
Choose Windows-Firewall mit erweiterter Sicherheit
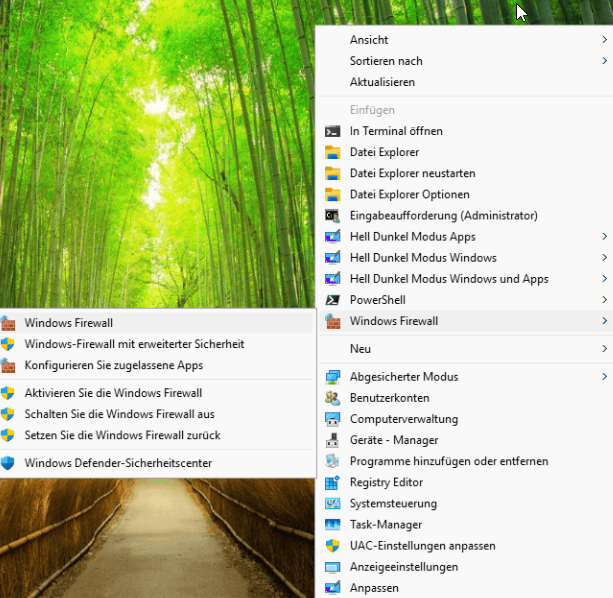tap(156, 344)
